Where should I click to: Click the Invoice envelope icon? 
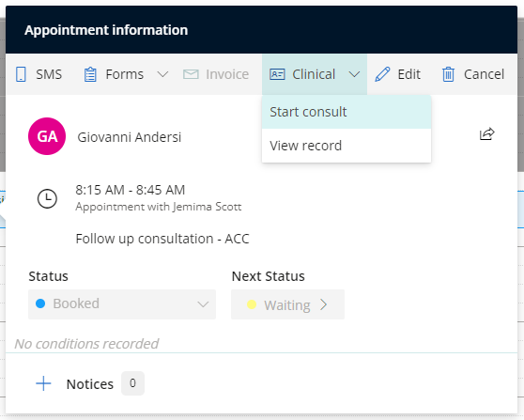click(x=191, y=74)
